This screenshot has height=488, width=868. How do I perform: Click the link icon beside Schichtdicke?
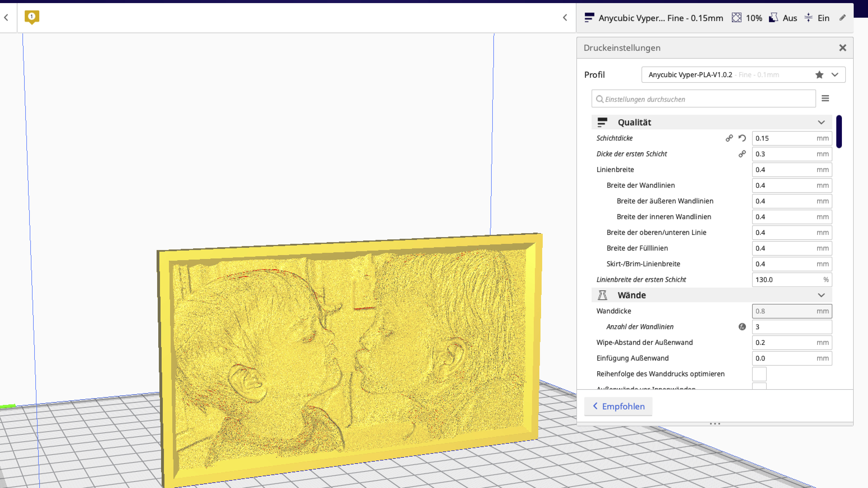click(729, 138)
